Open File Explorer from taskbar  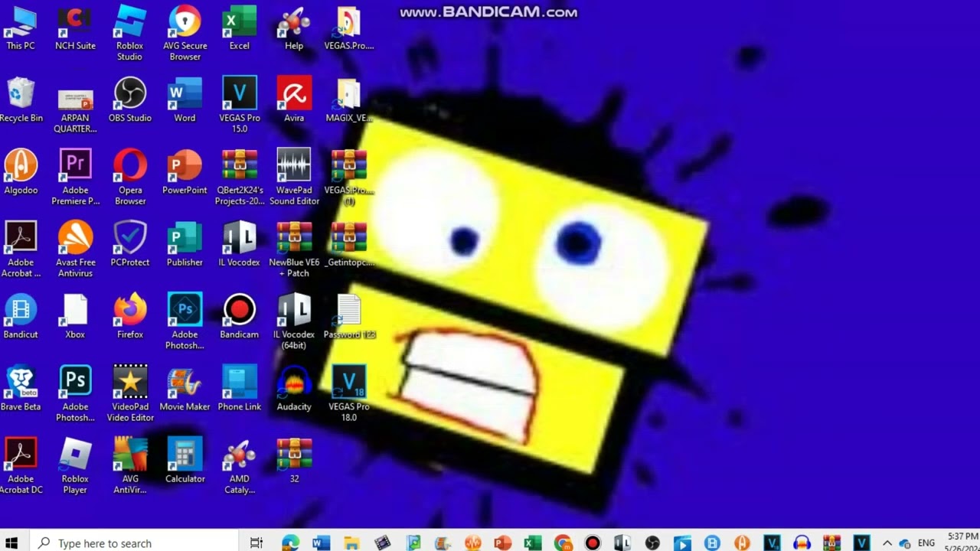point(351,543)
